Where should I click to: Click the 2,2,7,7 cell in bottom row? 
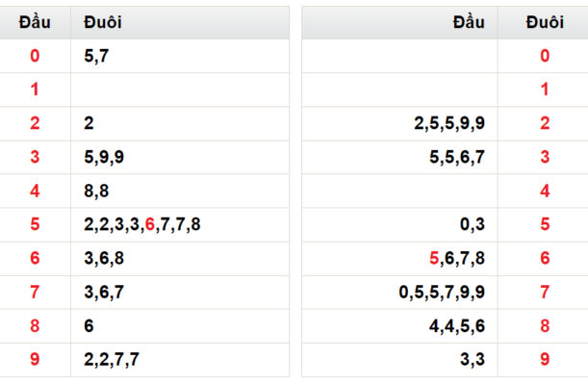tap(180, 360)
